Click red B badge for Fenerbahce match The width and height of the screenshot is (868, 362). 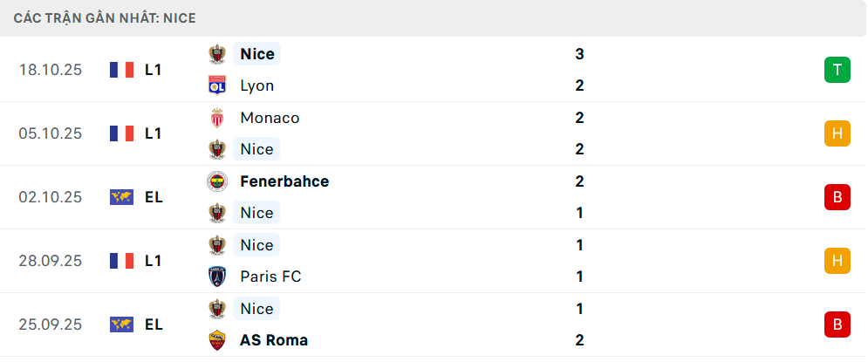click(837, 197)
